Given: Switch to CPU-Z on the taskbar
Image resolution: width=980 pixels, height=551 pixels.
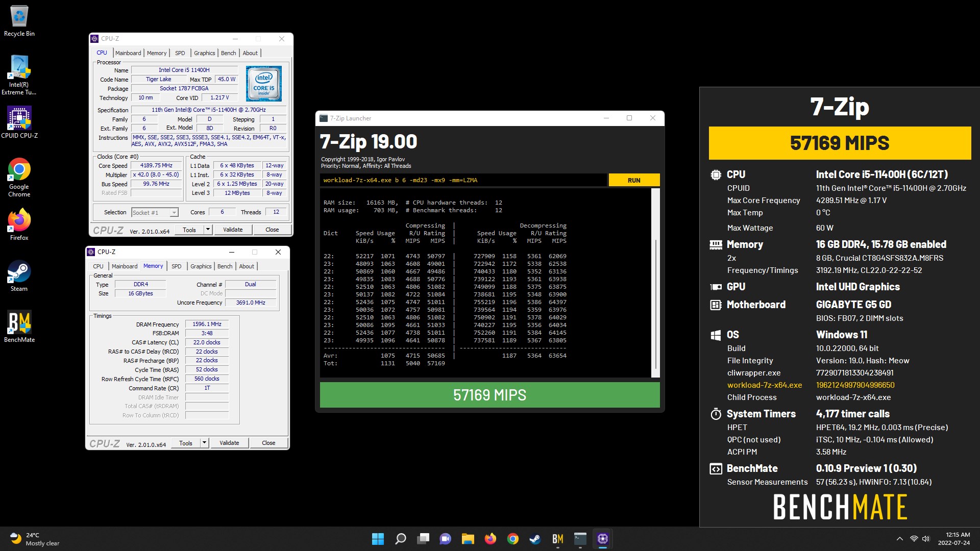Looking at the screenshot, I should pos(603,539).
